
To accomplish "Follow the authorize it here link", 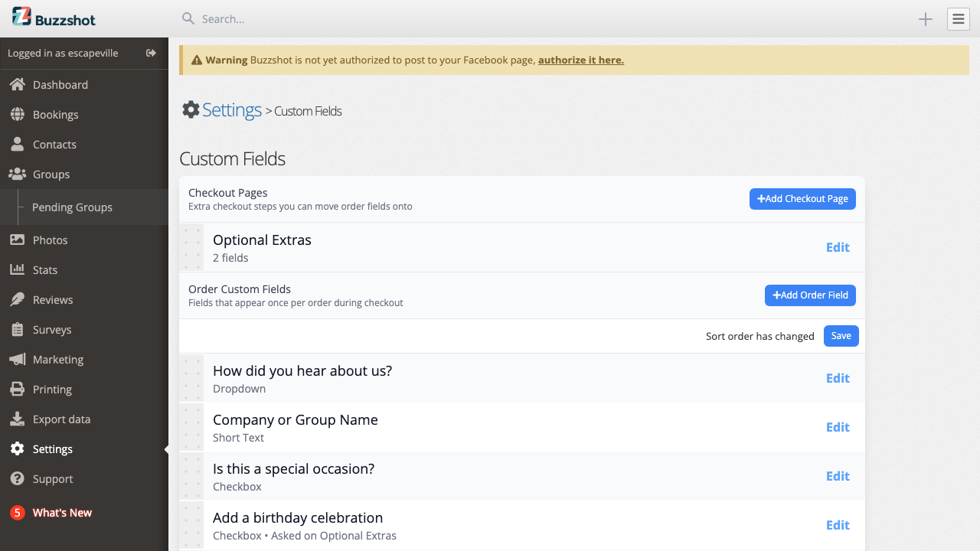I will pyautogui.click(x=580, y=60).
